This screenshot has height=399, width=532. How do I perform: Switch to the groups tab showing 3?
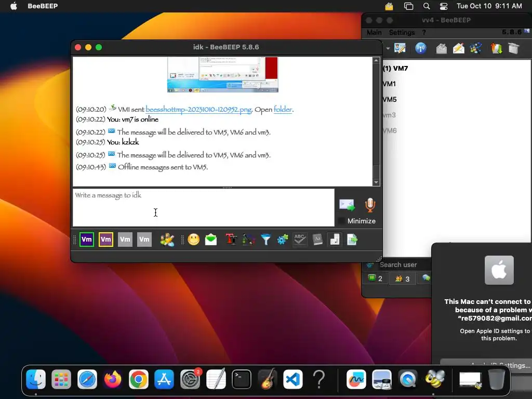[403, 278]
